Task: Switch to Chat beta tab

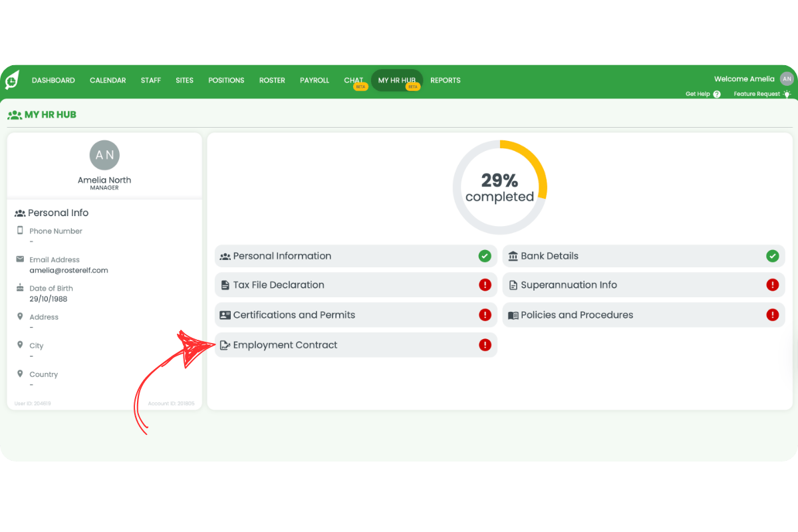Action: [x=354, y=80]
